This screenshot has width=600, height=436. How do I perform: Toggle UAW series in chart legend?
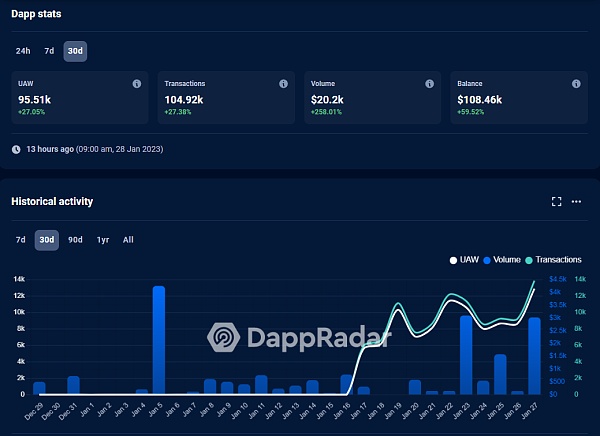coord(463,260)
